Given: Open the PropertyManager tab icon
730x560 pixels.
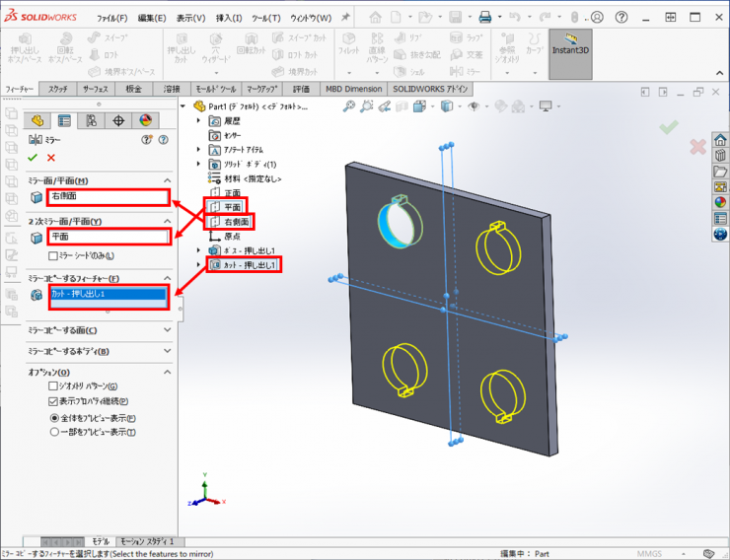Looking at the screenshot, I should click(x=64, y=120).
